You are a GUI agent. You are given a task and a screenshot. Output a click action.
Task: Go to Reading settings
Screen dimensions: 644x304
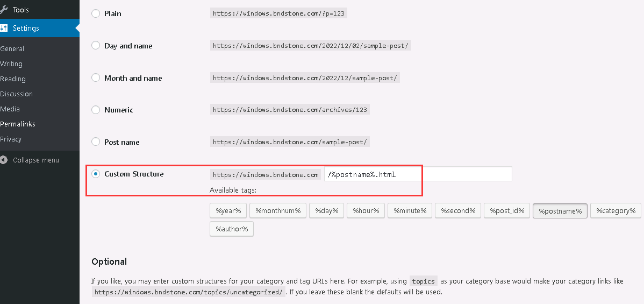coord(13,79)
